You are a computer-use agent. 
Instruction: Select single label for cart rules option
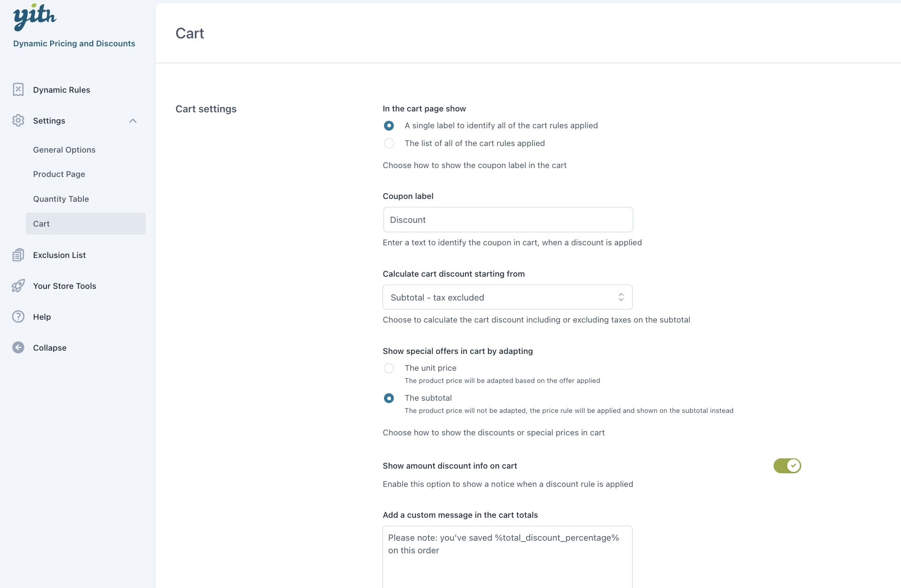389,125
